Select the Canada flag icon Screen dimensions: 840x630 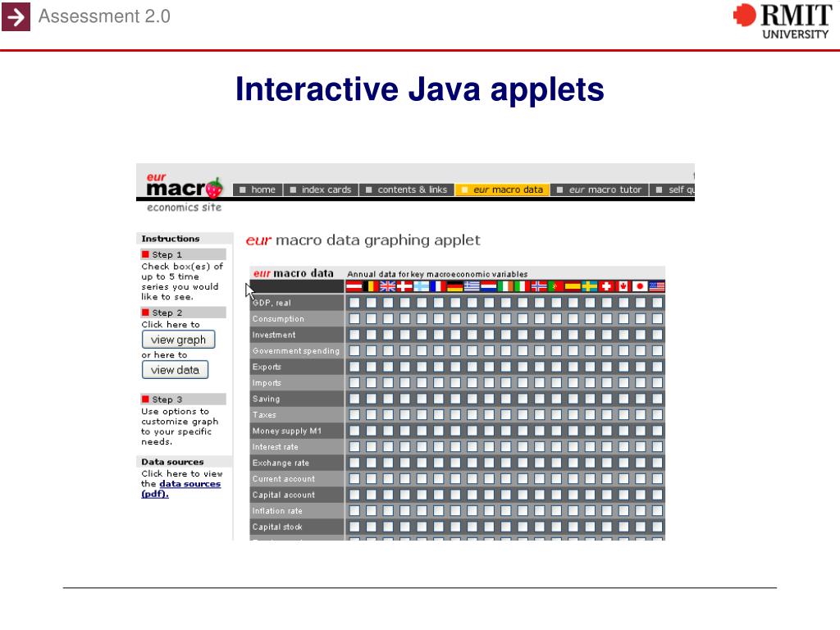click(x=623, y=286)
